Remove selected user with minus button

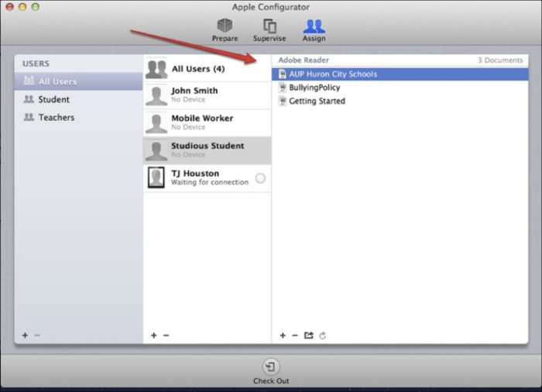point(166,335)
